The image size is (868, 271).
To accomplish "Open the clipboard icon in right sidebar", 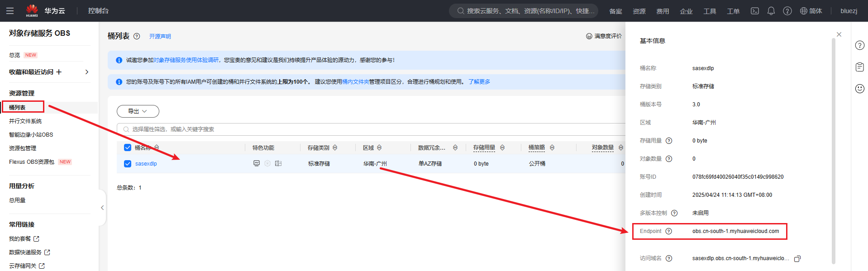I will coord(859,67).
